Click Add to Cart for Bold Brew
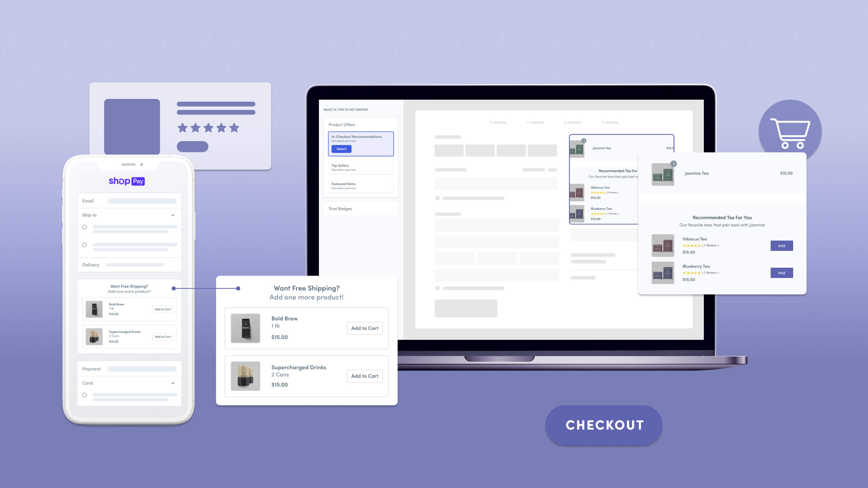This screenshot has height=488, width=868. point(365,328)
